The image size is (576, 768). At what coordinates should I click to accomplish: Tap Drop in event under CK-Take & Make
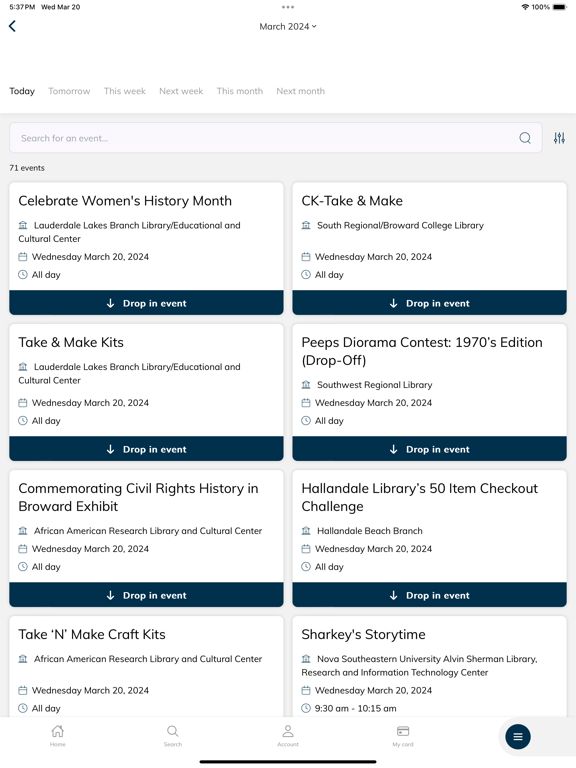click(x=430, y=303)
